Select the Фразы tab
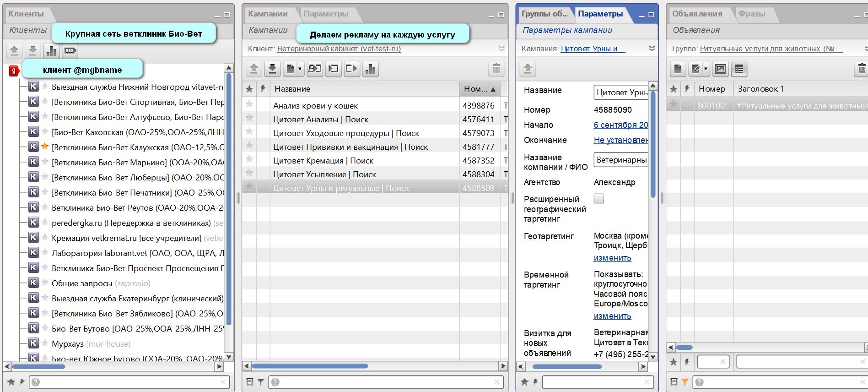 coord(752,14)
